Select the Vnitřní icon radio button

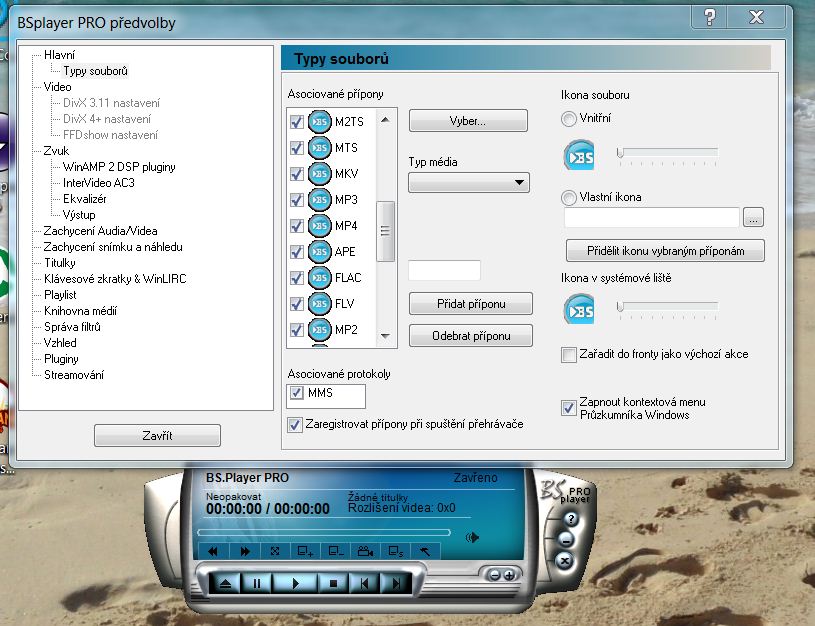point(569,119)
